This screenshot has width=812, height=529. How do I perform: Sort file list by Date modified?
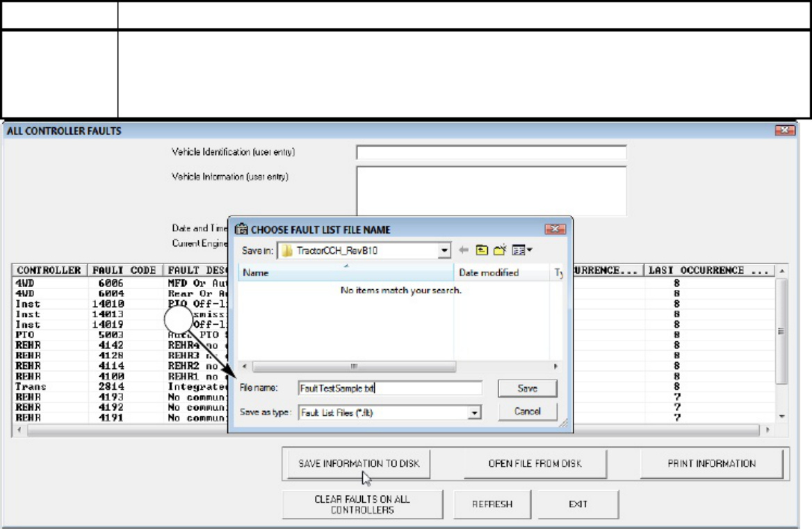[x=501, y=272]
